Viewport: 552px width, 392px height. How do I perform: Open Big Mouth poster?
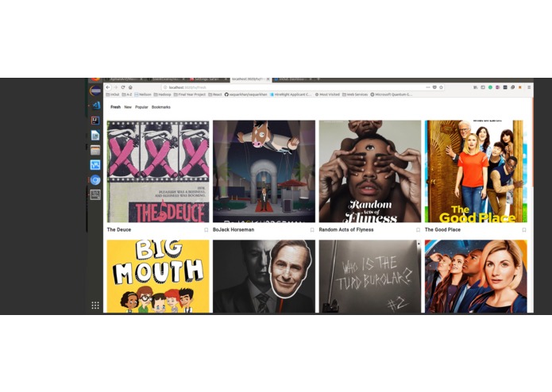tap(158, 276)
